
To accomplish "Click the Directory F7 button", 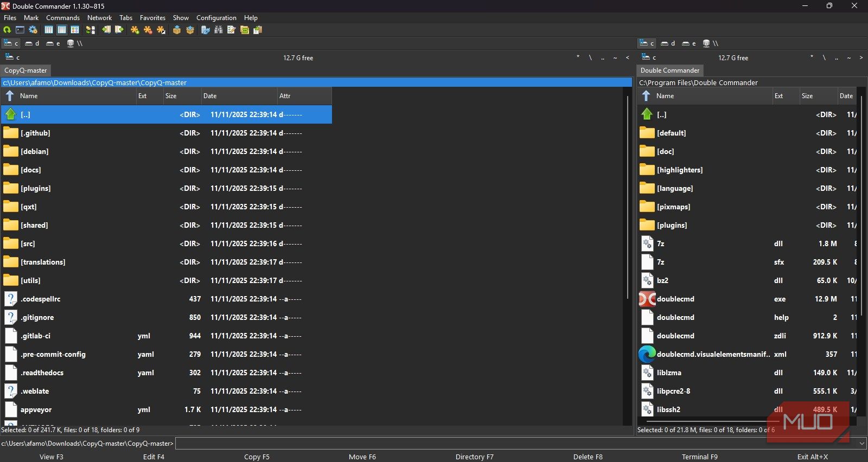I will click(x=475, y=457).
